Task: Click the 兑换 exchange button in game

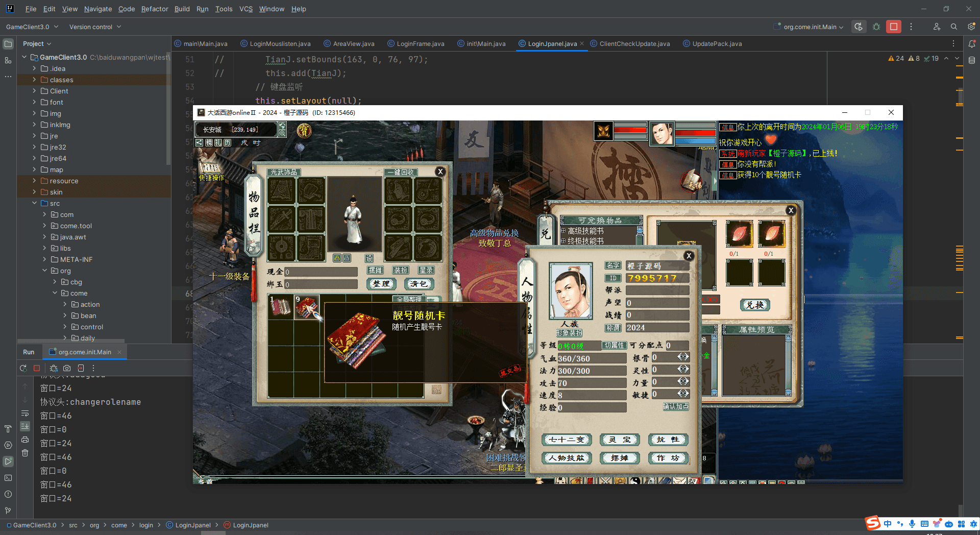Action: pos(755,305)
